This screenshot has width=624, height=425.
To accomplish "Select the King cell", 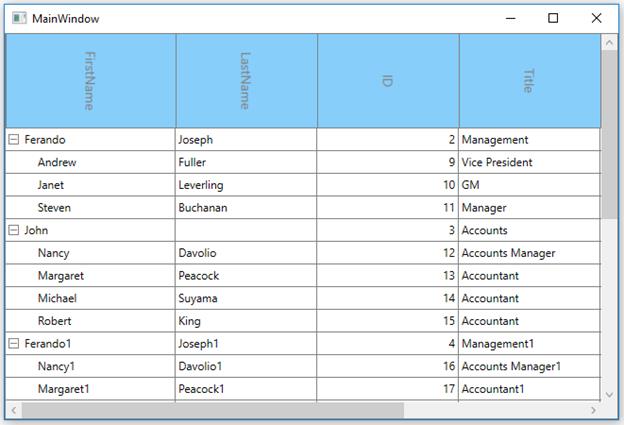I will point(246,321).
